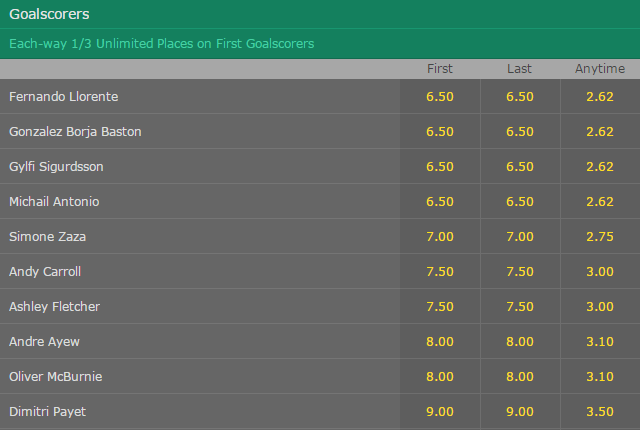The image size is (640, 430).
Task: Choose Simone Zaza Anytime odds 2.75
Action: (x=600, y=237)
